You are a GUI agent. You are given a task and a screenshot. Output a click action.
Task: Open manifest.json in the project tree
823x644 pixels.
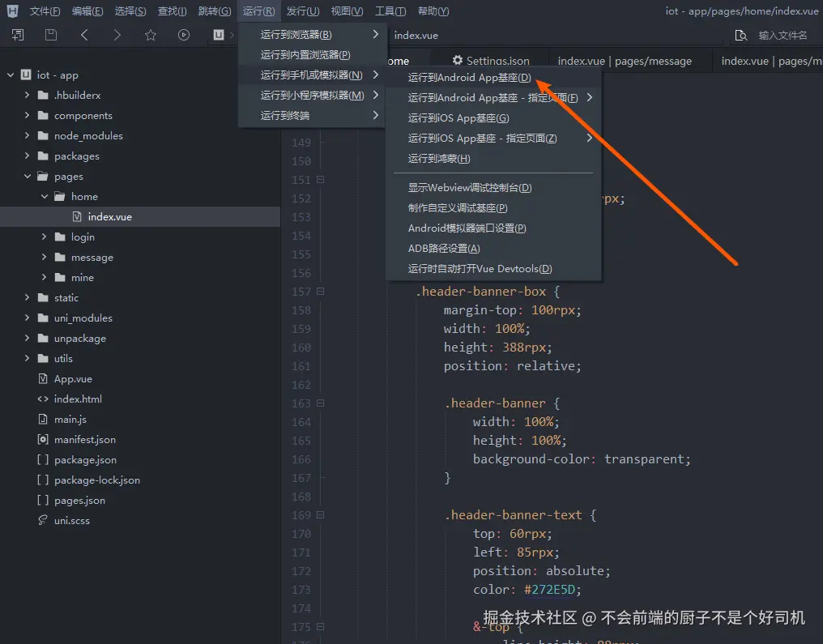point(84,440)
